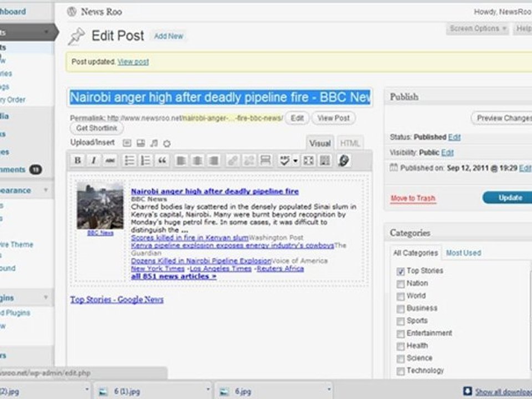Check the Nation category
This screenshot has height=399, width=532.
[400, 284]
